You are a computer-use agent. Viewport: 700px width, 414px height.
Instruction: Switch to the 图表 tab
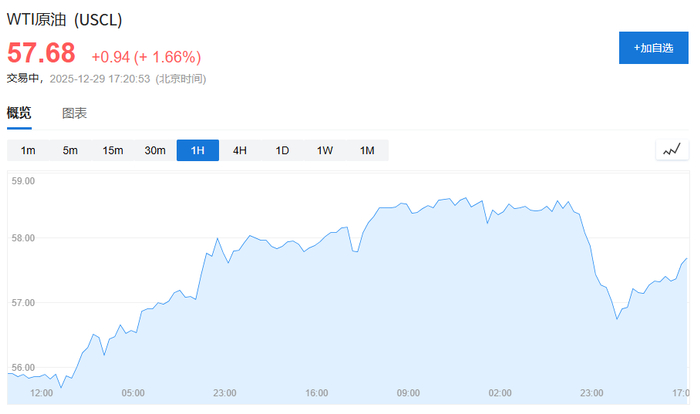pyautogui.click(x=74, y=113)
